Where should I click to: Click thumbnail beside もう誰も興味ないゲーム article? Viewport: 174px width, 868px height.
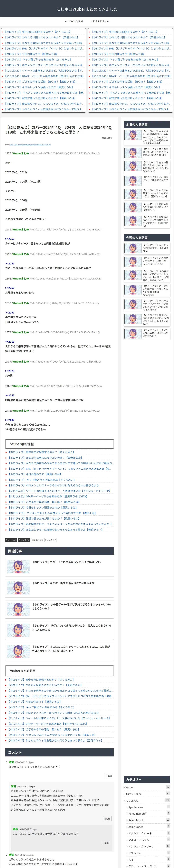point(133,194)
